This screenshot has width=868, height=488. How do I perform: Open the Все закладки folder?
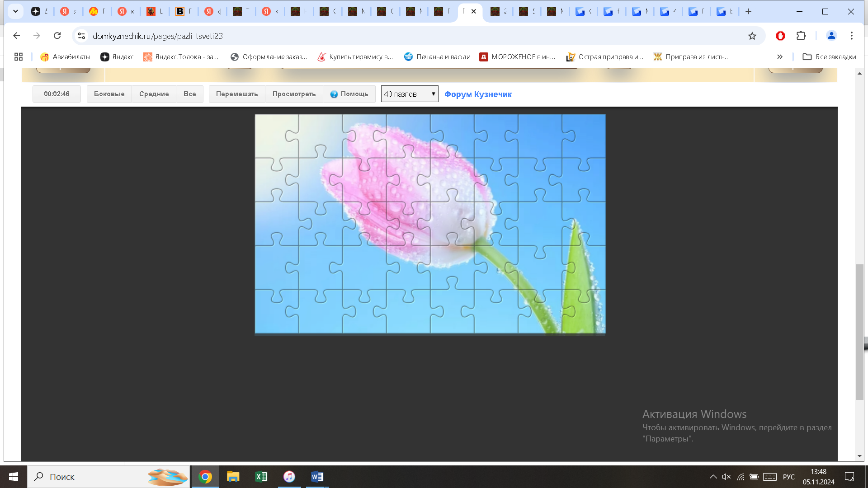(829, 56)
